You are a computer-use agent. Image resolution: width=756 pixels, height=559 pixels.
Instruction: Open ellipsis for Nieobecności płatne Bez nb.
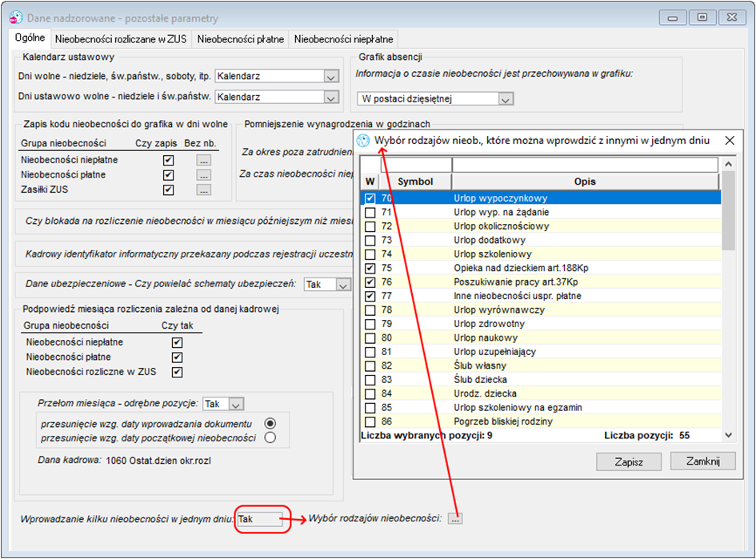pyautogui.click(x=204, y=175)
